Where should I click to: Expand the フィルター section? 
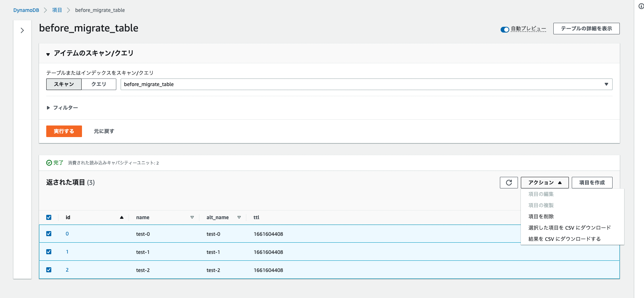pos(48,108)
